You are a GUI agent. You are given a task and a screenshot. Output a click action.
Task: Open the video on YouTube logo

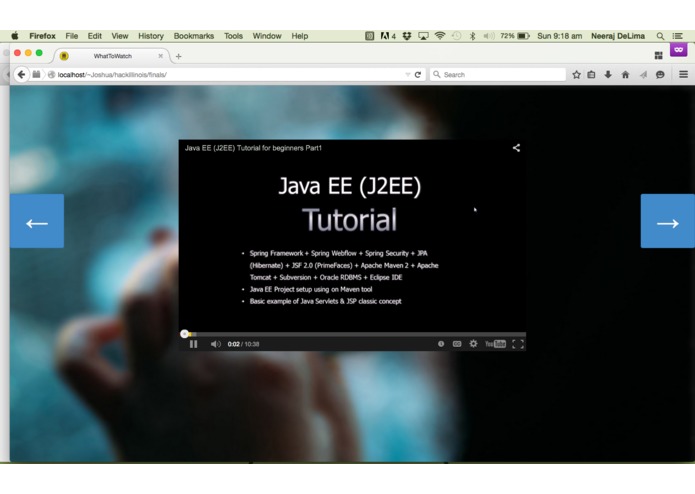pos(495,344)
